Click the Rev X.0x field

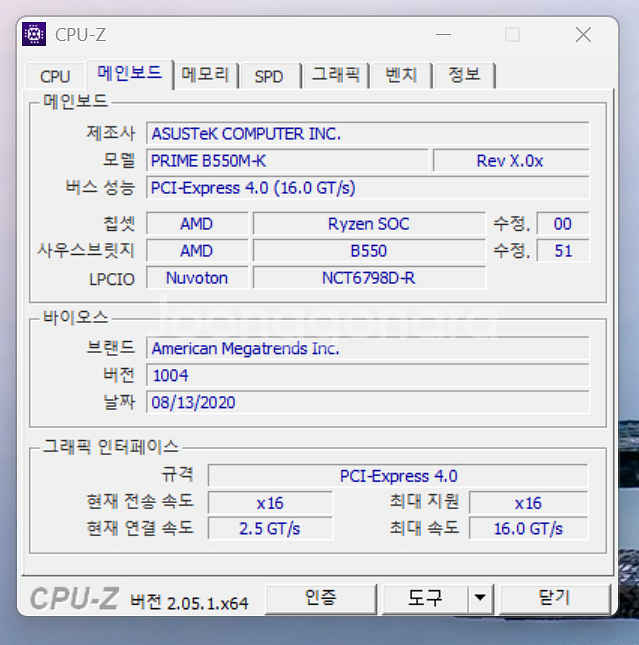coord(511,160)
